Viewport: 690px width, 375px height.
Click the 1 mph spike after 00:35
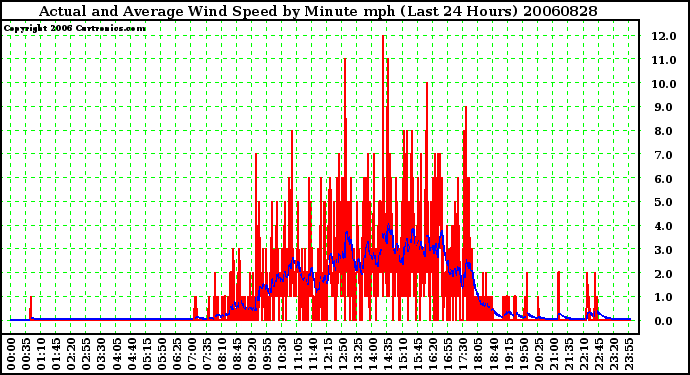pos(31,307)
